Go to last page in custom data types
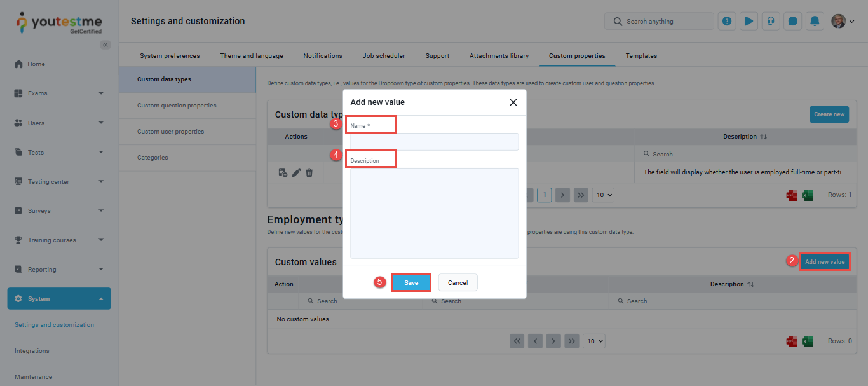The image size is (868, 386). click(581, 195)
